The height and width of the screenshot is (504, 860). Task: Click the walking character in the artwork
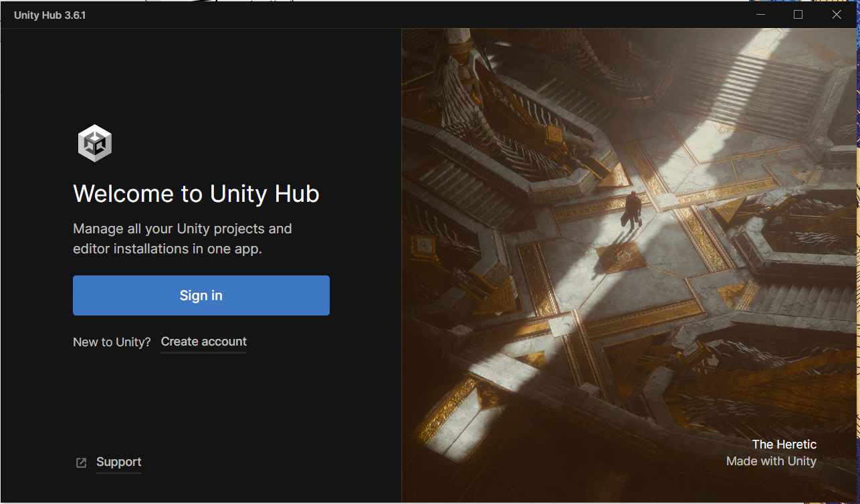[x=632, y=210]
